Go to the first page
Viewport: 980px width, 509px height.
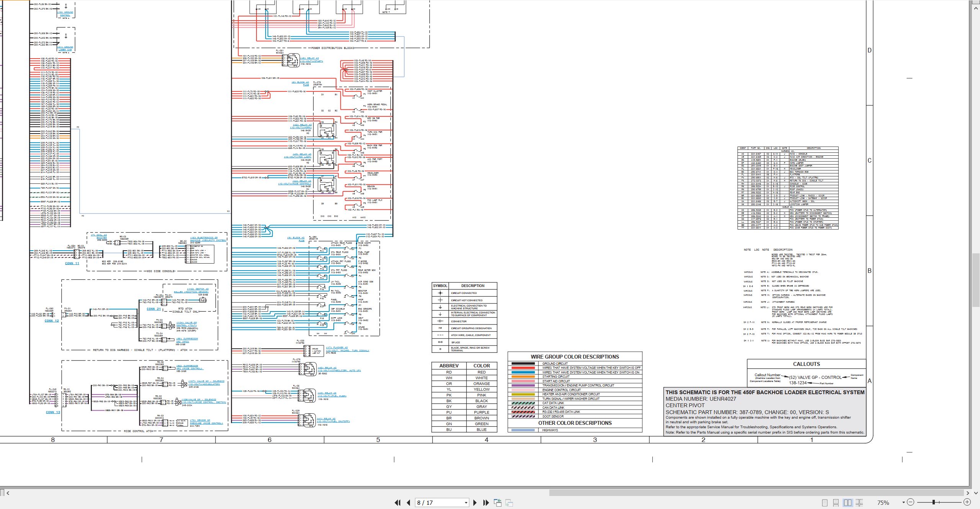coord(398,502)
